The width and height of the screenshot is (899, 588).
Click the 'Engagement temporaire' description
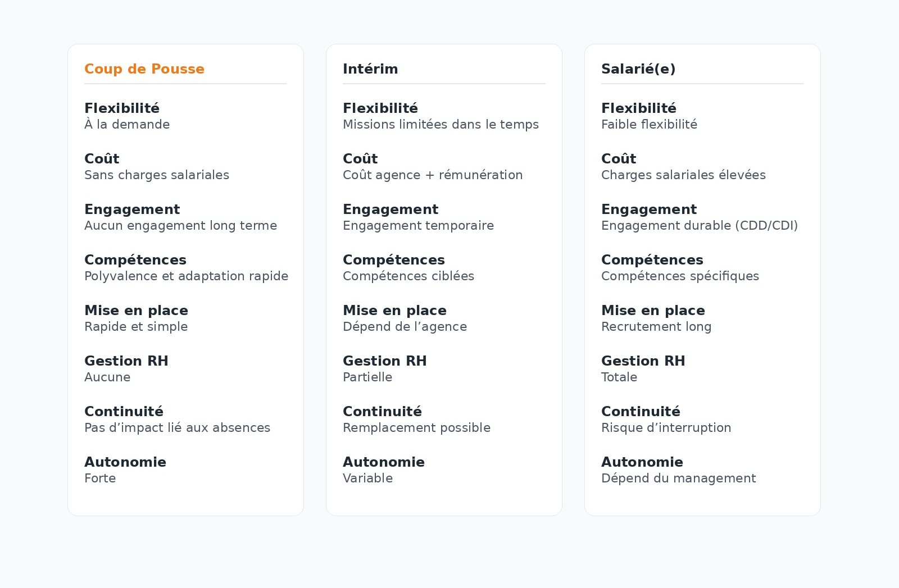coord(418,226)
